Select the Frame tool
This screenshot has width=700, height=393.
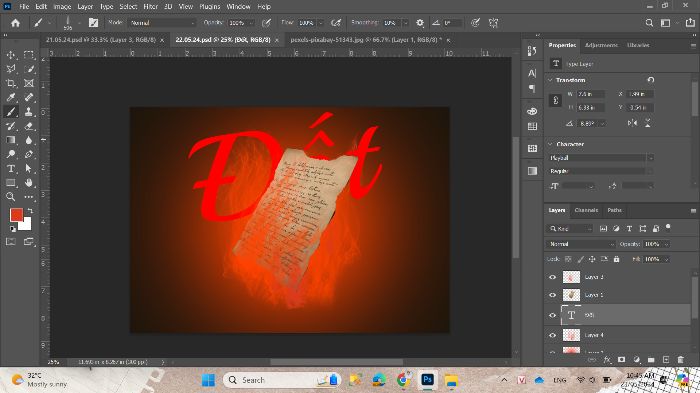29,83
